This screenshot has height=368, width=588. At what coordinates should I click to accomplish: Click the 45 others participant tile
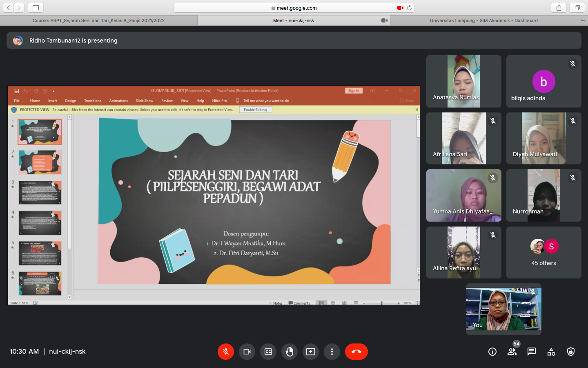pyautogui.click(x=543, y=252)
